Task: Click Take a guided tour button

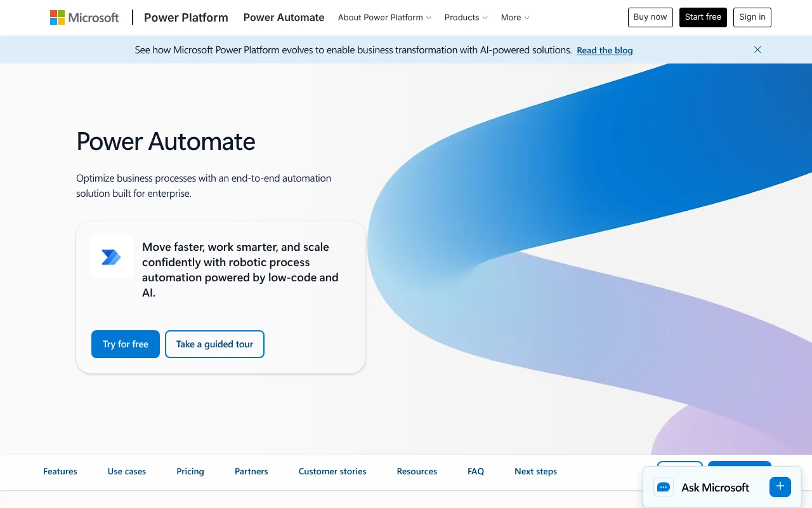Action: [214, 344]
